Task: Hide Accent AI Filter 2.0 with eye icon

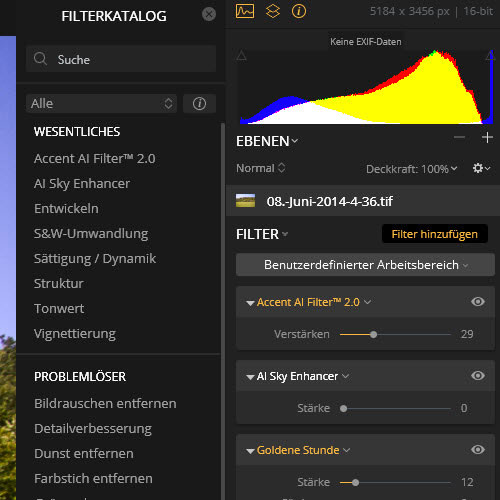Action: pos(478,302)
